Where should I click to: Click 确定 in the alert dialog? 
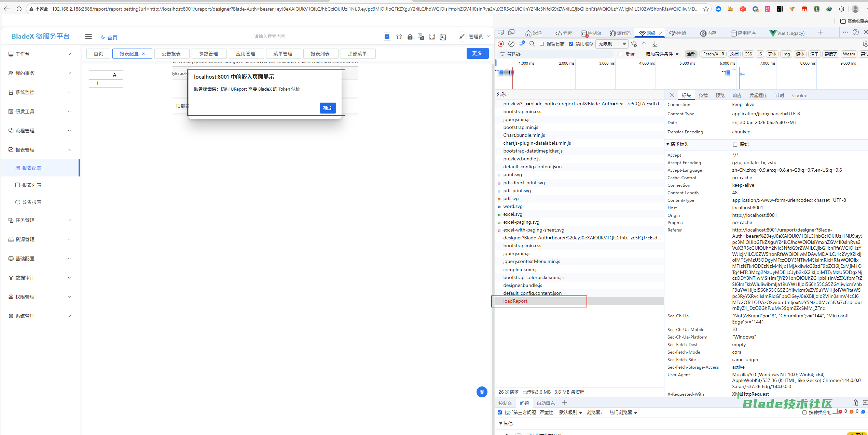(328, 108)
